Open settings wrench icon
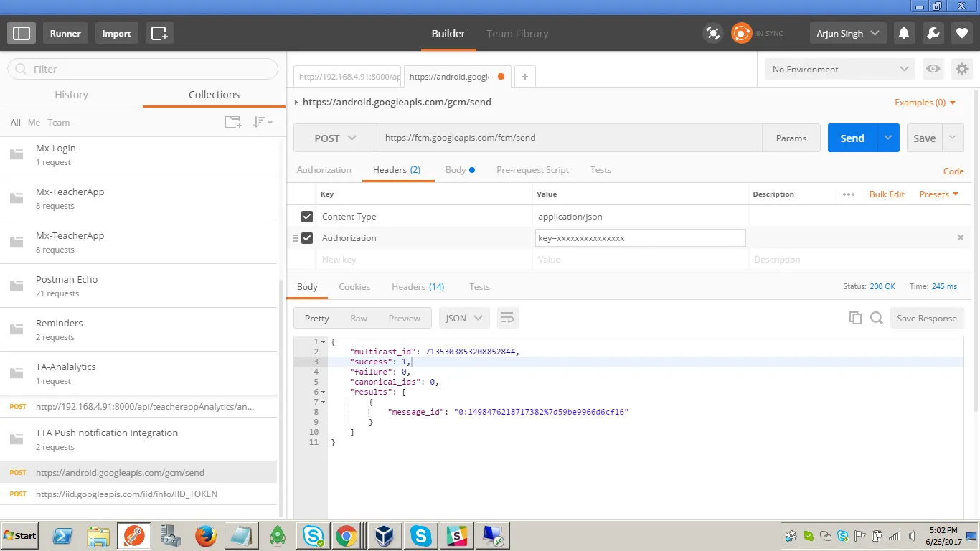The width and height of the screenshot is (980, 551). coord(933,33)
